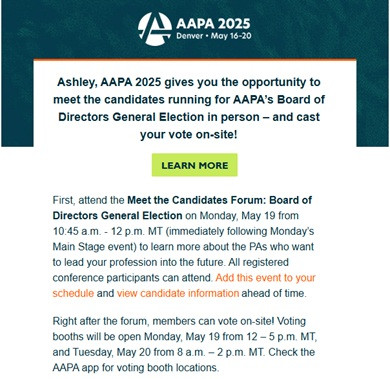The width and height of the screenshot is (390, 379).
Task: Click the "Denver • May 16-20" subtitle
Action: click(214, 36)
